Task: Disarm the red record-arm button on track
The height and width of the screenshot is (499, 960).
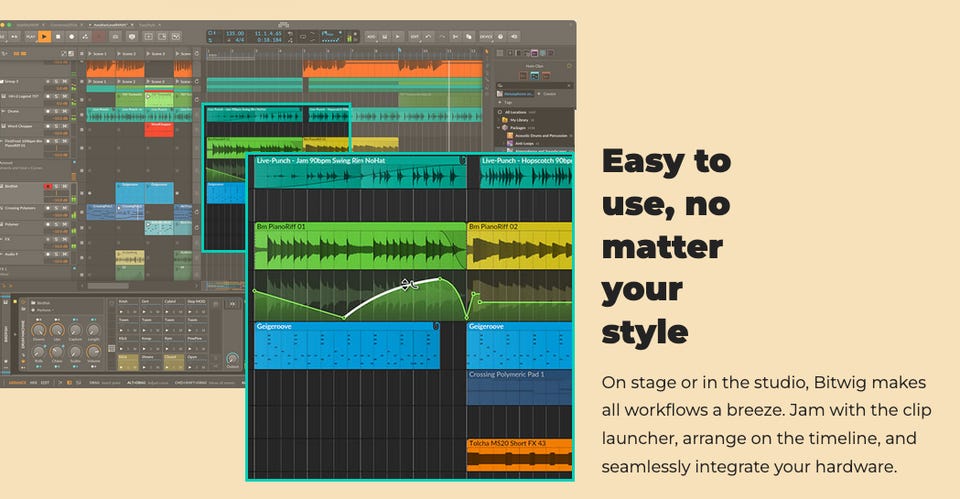Action: point(48,186)
